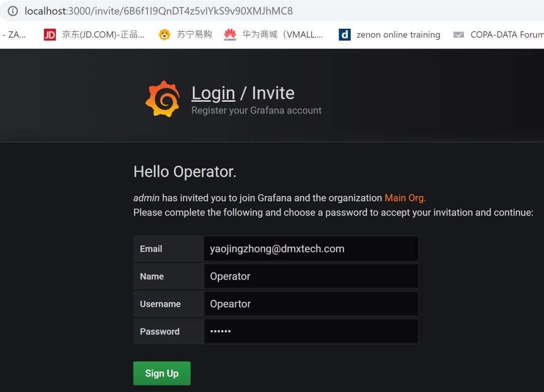
Task: Click the Name input field containing Operator
Action: click(x=311, y=276)
